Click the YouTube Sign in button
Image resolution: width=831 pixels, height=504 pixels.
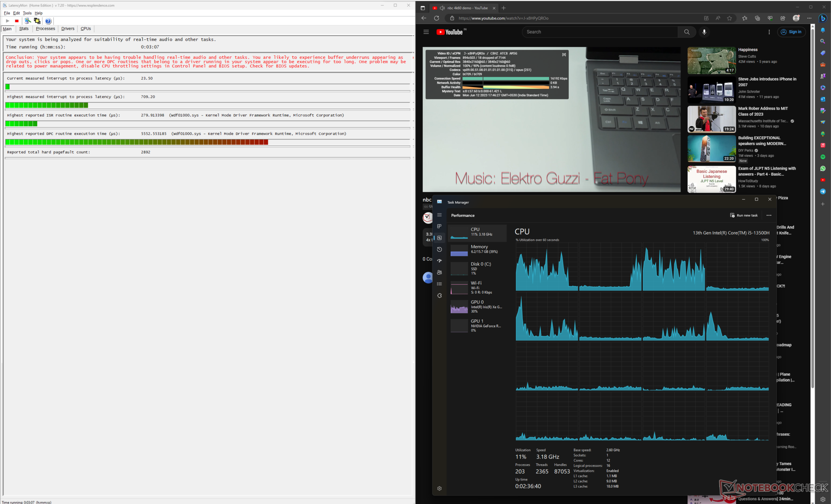click(791, 32)
